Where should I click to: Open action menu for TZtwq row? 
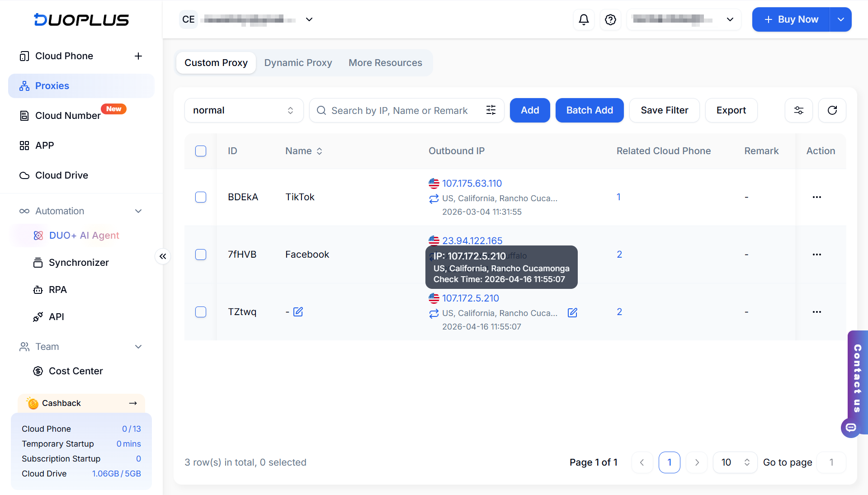coord(817,312)
